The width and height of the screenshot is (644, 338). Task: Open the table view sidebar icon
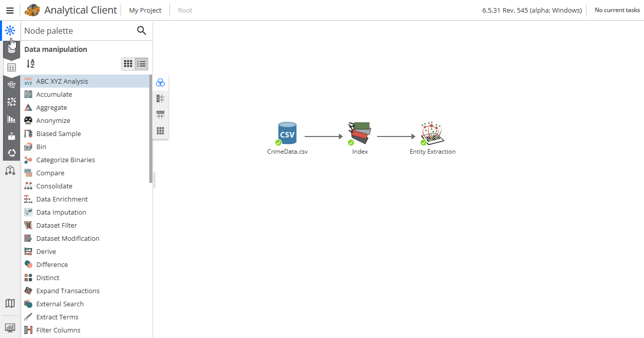click(x=11, y=67)
